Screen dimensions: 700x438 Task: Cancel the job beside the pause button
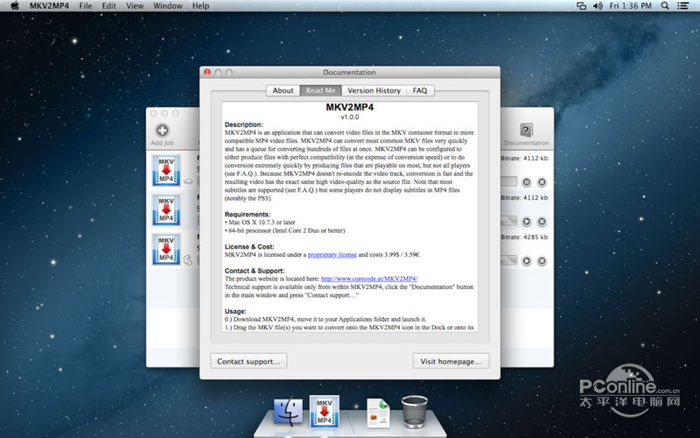click(542, 182)
